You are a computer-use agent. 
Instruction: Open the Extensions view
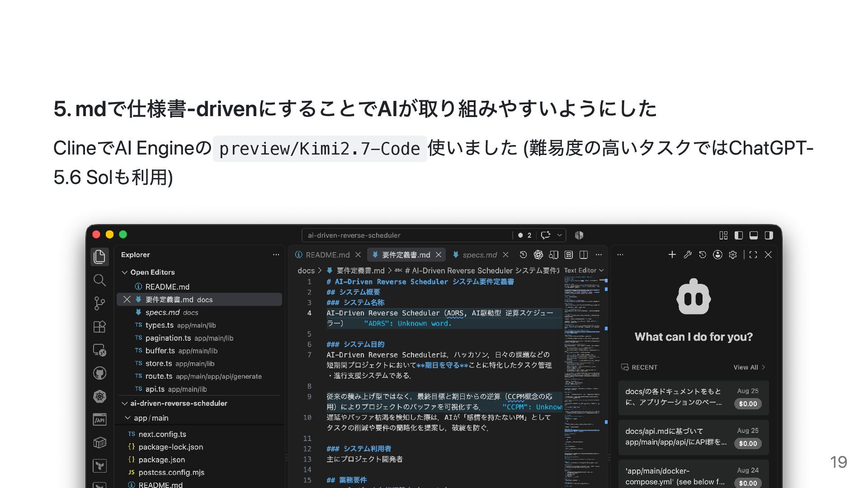(x=99, y=327)
